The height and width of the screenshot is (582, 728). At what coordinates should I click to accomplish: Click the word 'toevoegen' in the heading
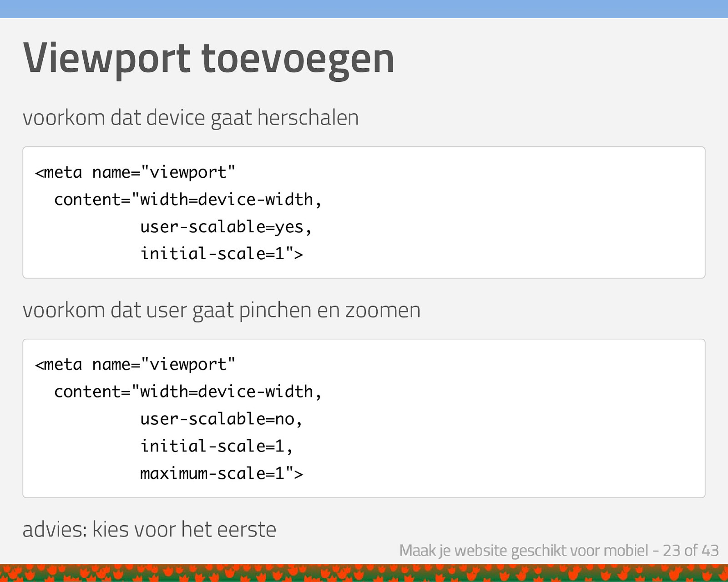(x=298, y=58)
